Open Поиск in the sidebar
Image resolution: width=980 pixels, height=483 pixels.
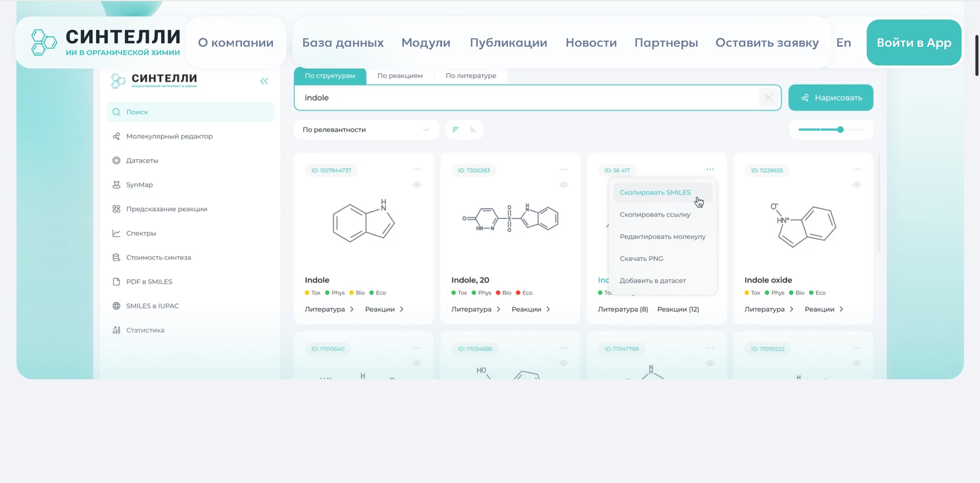click(190, 112)
